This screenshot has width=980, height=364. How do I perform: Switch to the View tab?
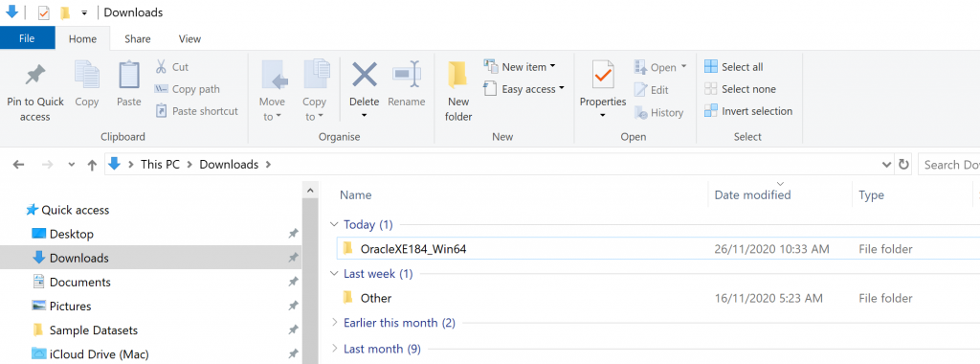click(190, 38)
